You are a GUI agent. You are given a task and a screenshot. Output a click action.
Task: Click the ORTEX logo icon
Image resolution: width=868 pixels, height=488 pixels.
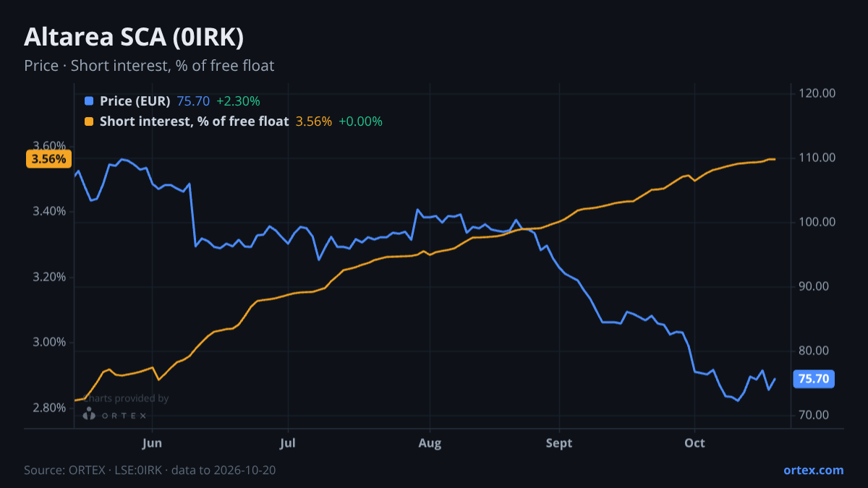89,414
